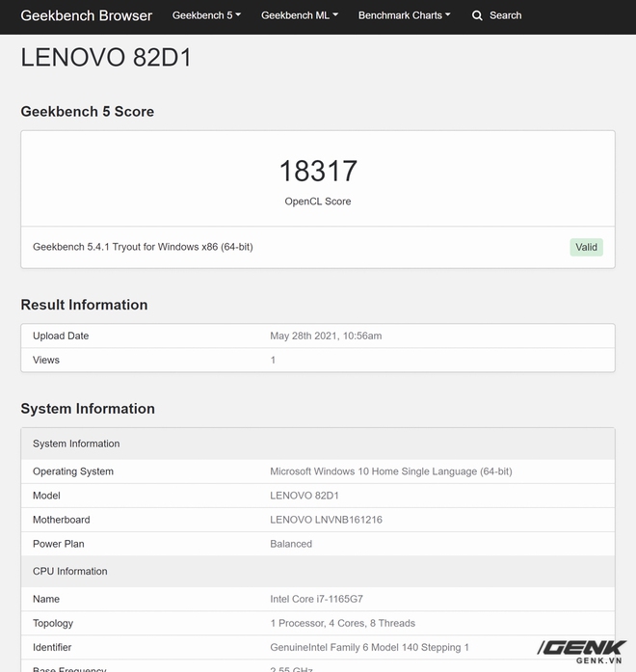
Task: Expand the Geekbench 5 dropdown menu
Action: [x=206, y=15]
